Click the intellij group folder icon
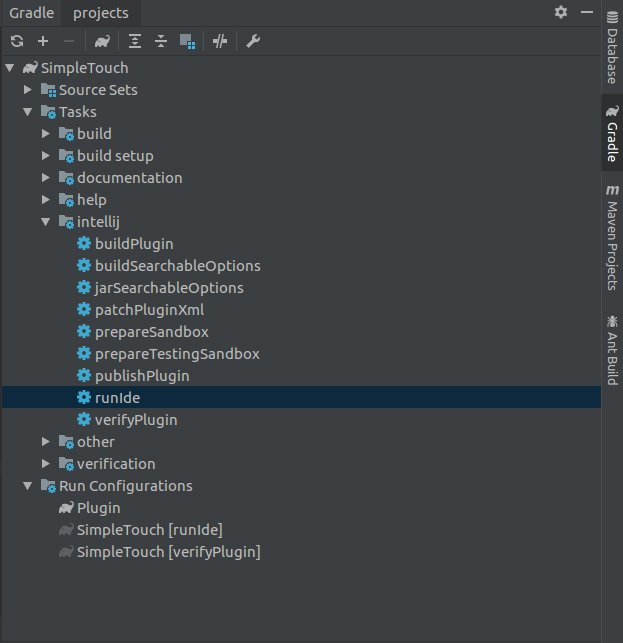This screenshot has height=643, width=623. (66, 222)
